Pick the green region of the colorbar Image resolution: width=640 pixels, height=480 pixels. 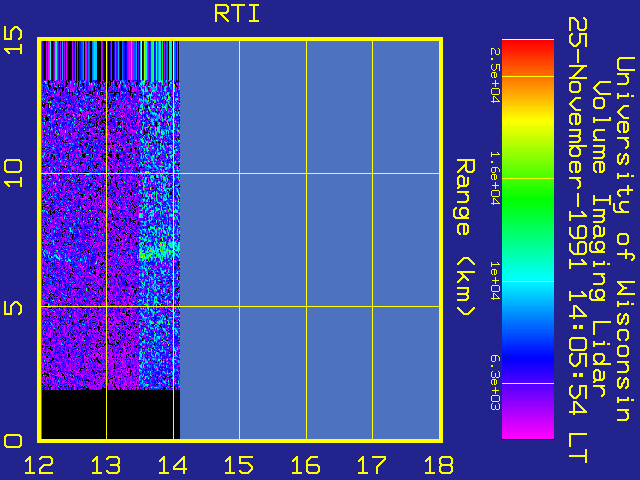coord(528,200)
